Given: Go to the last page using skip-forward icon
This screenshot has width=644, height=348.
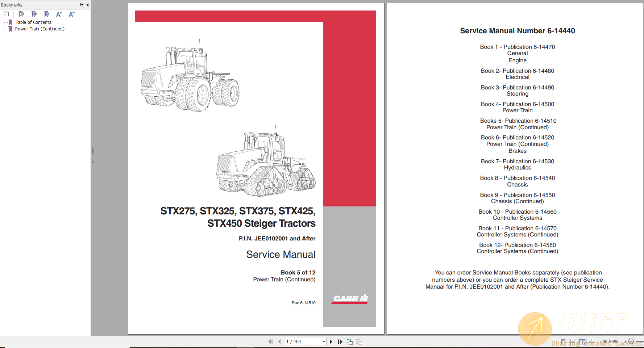Looking at the screenshot, I should pos(340,341).
